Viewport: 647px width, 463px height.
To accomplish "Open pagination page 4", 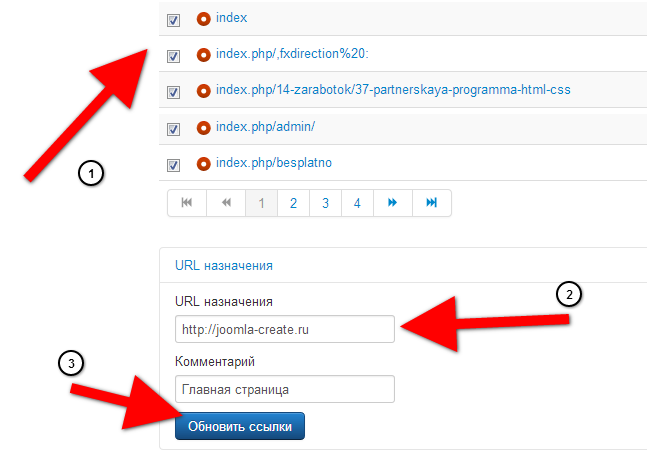I will click(x=357, y=203).
